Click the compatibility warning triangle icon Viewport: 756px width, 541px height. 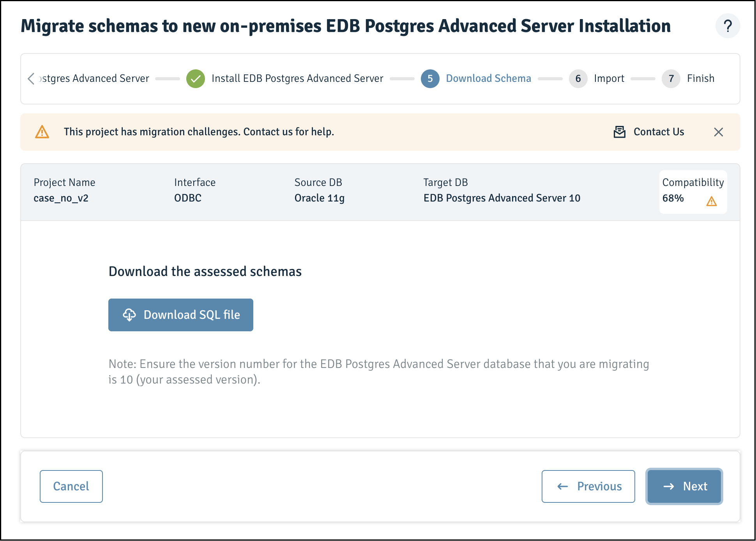point(711,201)
